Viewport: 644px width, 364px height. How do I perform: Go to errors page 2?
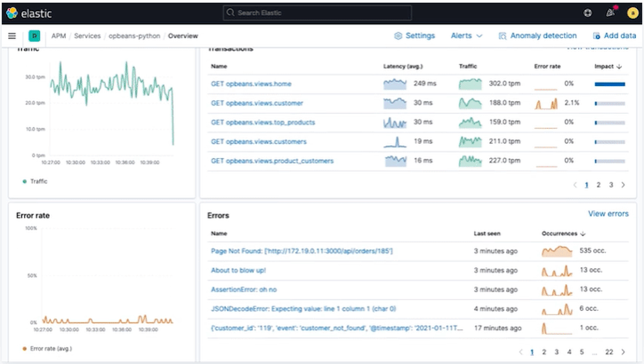pos(544,352)
